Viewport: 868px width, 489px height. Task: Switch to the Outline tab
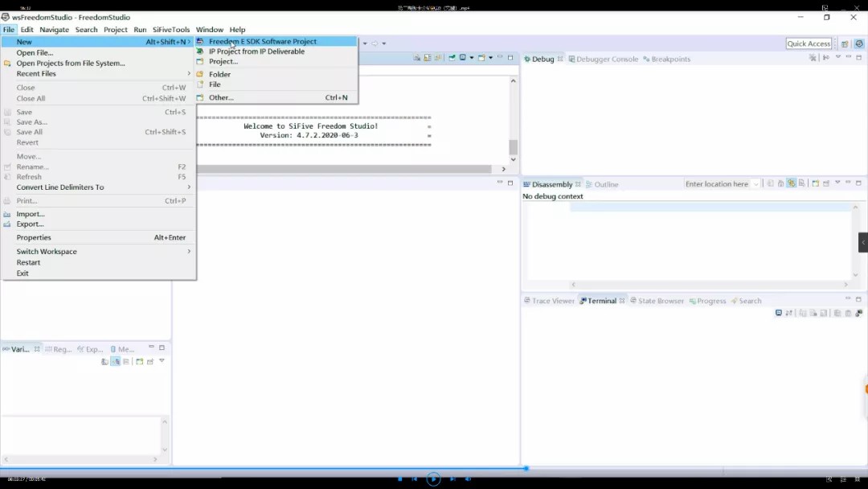602,184
